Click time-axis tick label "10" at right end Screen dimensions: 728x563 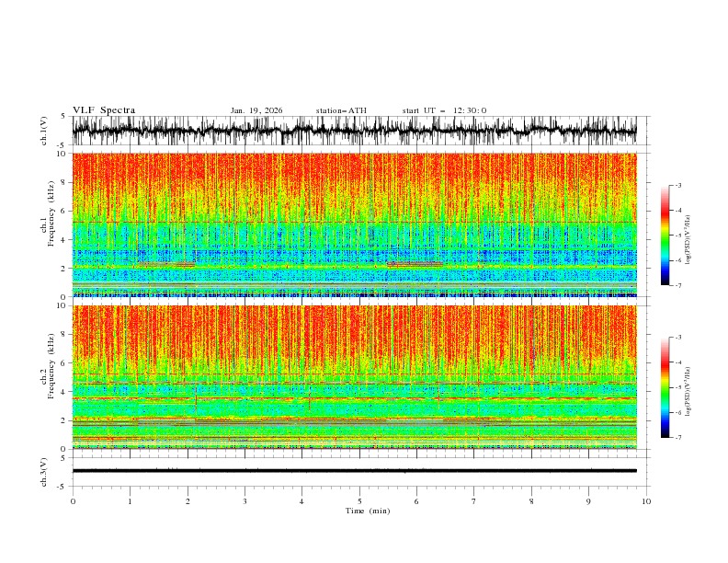[x=646, y=501]
